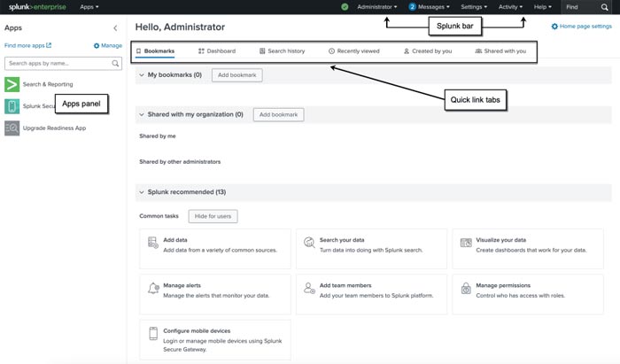This screenshot has width=620, height=364.
Task: Open the Add data card title
Action: click(x=175, y=240)
